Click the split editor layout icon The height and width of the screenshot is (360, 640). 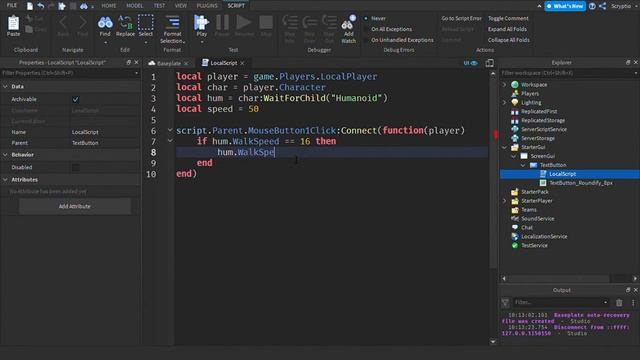[x=489, y=63]
